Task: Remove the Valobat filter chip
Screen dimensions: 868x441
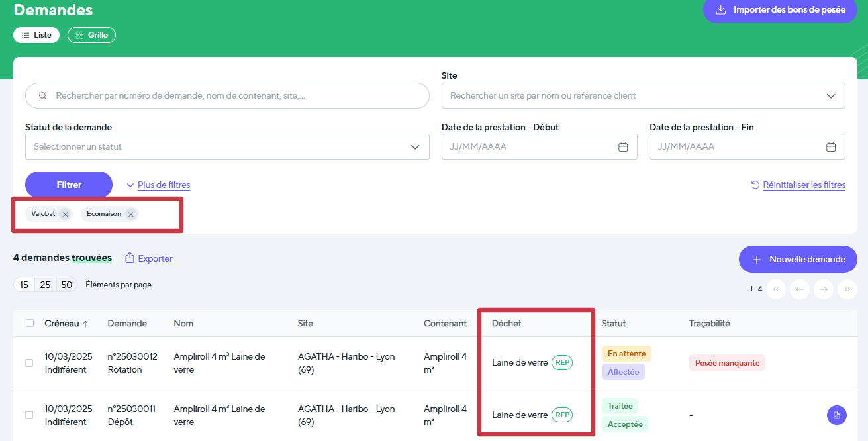Action: click(65, 214)
